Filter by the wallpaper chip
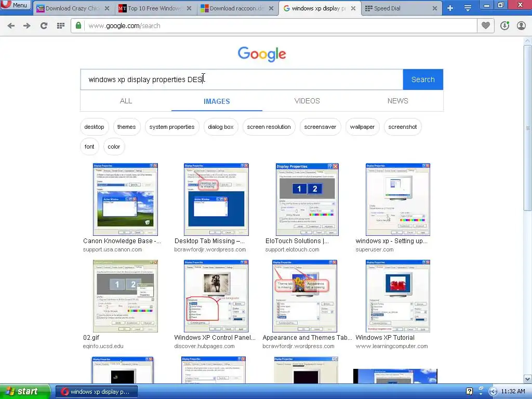Image resolution: width=532 pixels, height=399 pixels. (362, 127)
